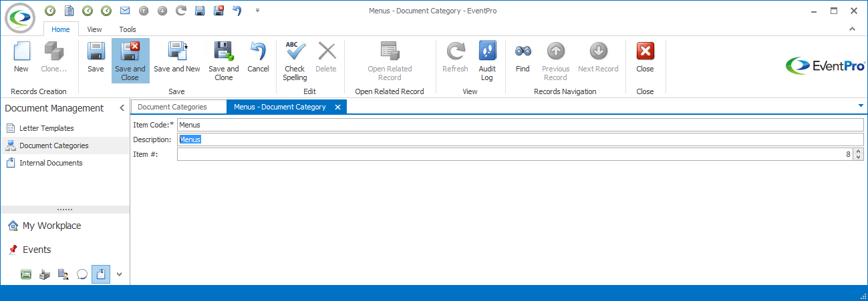Go to Next Record
This screenshot has width=868, height=301.
click(x=598, y=57)
